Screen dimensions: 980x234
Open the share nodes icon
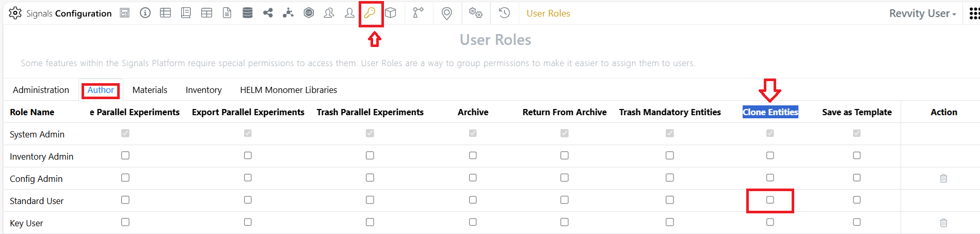click(x=268, y=13)
